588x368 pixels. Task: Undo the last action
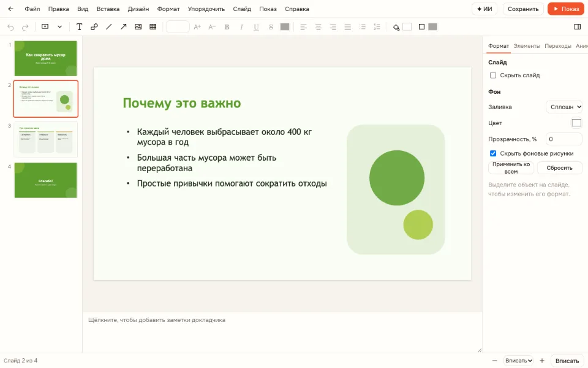(x=10, y=27)
